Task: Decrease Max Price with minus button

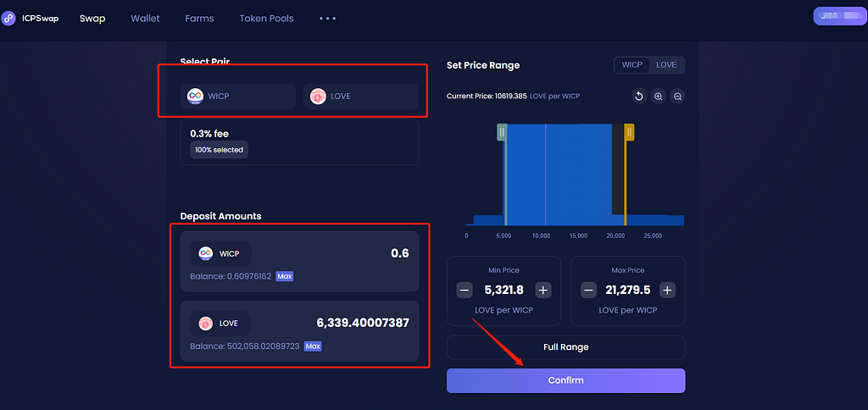Action: (589, 290)
